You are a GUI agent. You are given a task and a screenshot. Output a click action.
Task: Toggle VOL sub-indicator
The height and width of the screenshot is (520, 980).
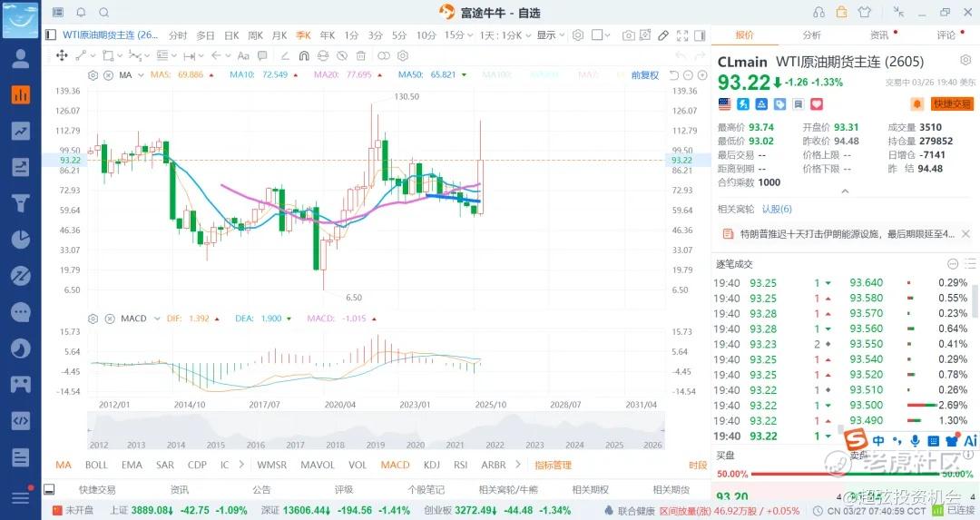point(358,465)
